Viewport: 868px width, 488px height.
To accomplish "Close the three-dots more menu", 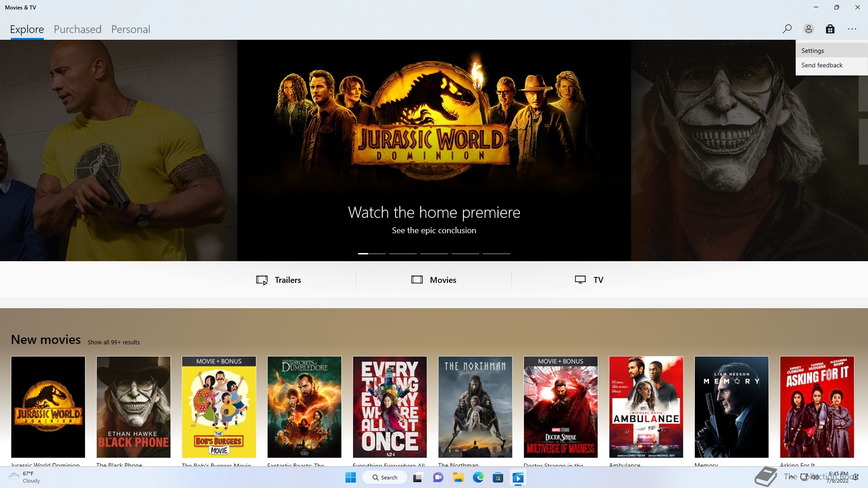I will click(852, 29).
